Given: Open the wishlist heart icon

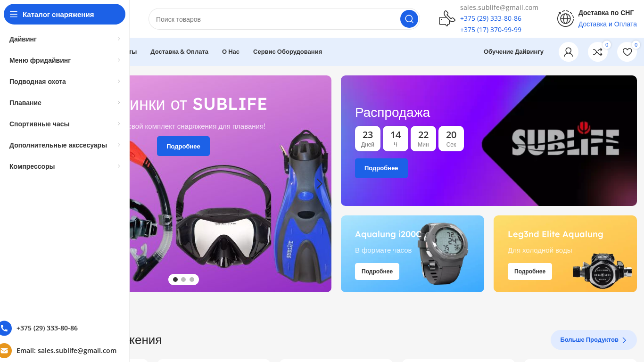Looking at the screenshot, I should pos(627,52).
